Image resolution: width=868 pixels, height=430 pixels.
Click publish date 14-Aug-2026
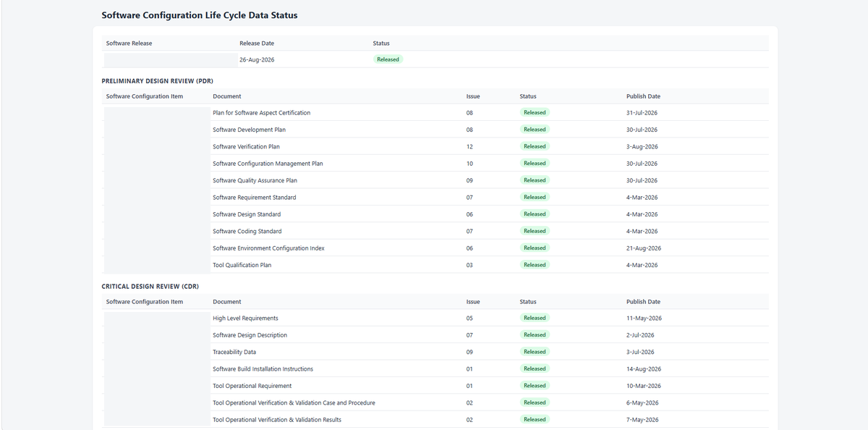[x=644, y=368]
